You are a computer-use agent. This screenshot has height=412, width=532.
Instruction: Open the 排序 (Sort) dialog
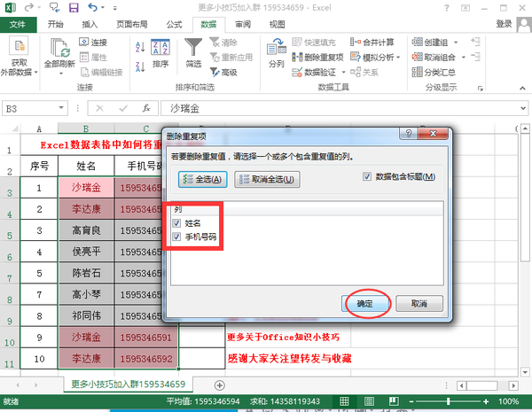(x=160, y=53)
